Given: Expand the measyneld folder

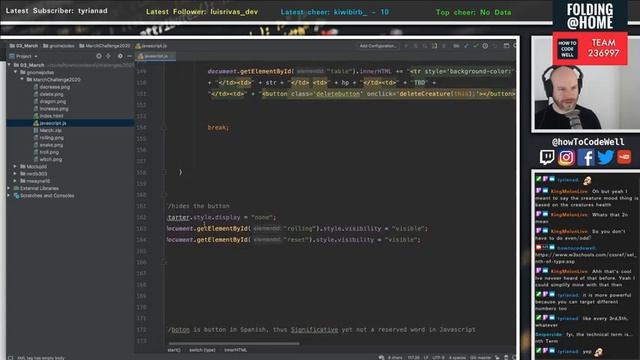Looking at the screenshot, I should tap(16, 181).
